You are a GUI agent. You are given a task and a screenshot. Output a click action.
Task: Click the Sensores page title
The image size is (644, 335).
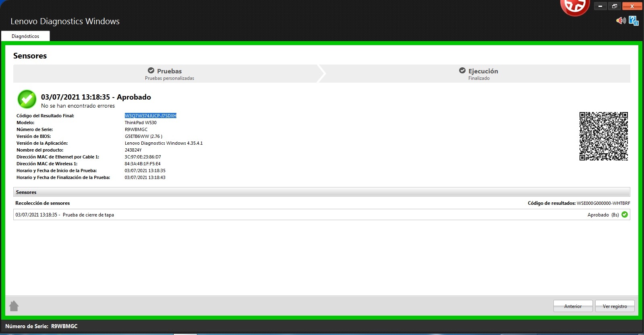[30, 56]
